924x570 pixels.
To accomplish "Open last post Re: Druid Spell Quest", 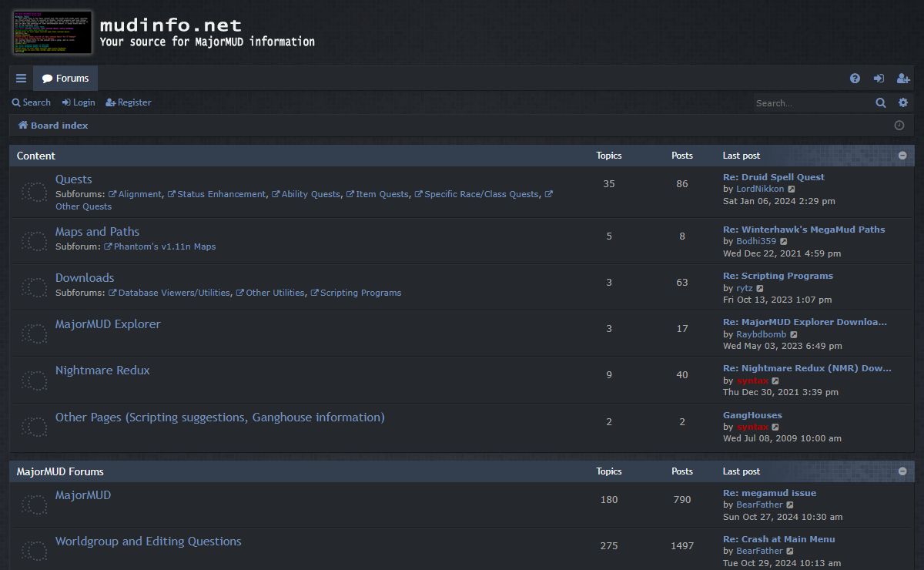I will [x=774, y=177].
